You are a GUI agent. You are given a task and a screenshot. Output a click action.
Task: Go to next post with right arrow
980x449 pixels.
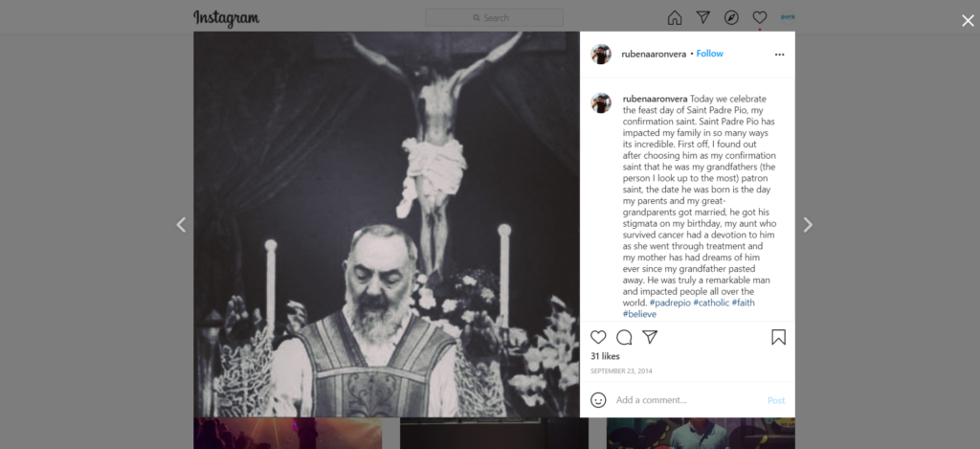(x=808, y=224)
